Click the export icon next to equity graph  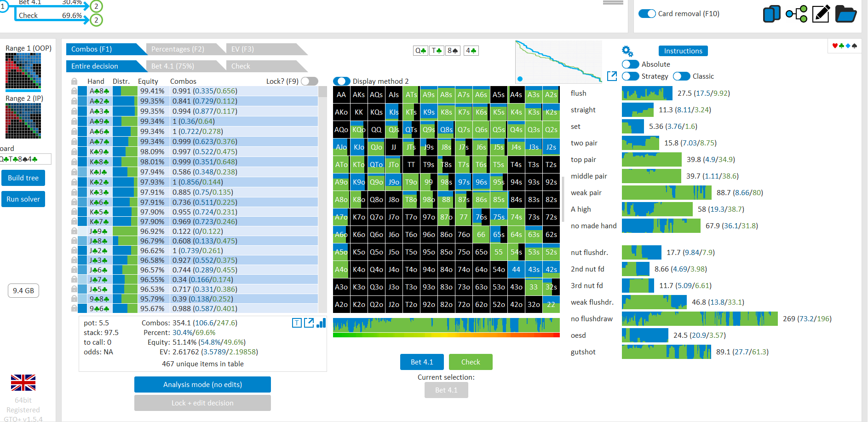tap(612, 76)
